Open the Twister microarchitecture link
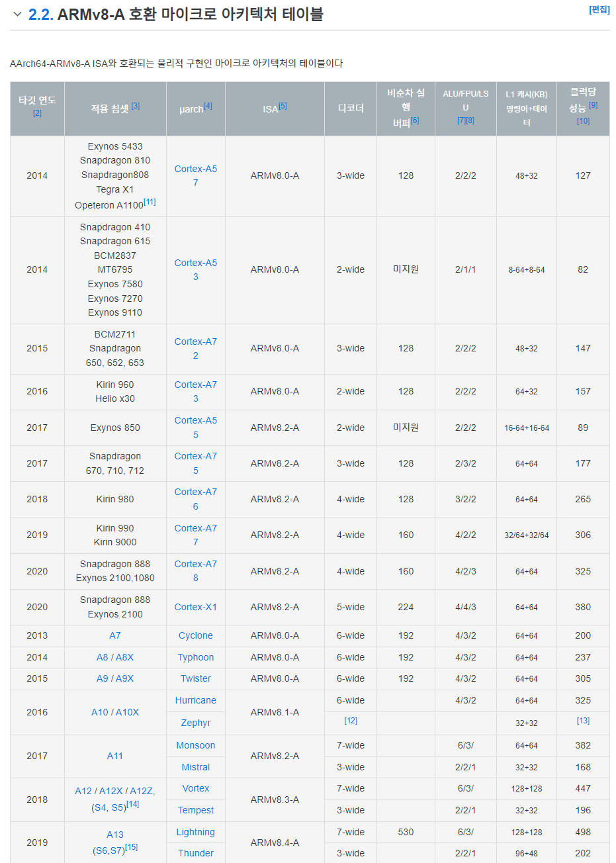This screenshot has width=616, height=863. click(x=196, y=678)
